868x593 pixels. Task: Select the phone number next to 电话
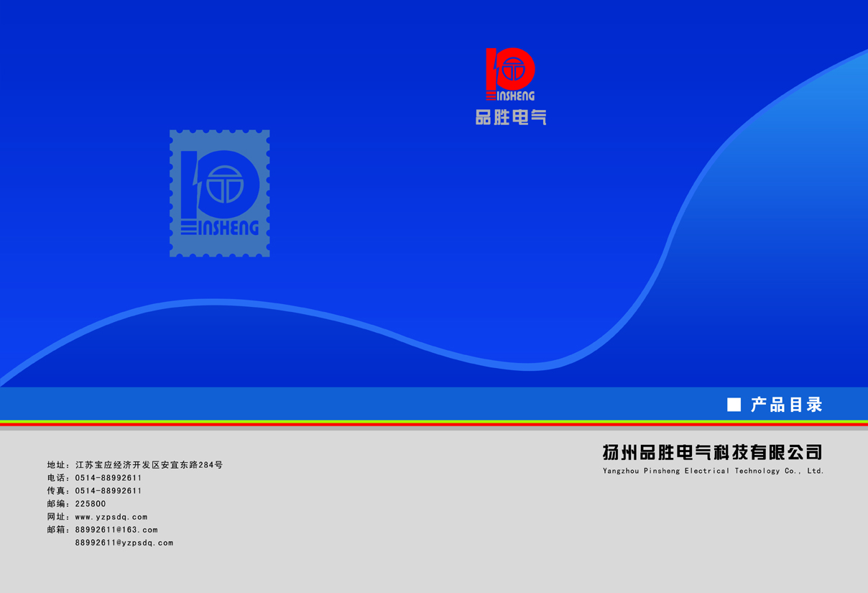coord(108,478)
